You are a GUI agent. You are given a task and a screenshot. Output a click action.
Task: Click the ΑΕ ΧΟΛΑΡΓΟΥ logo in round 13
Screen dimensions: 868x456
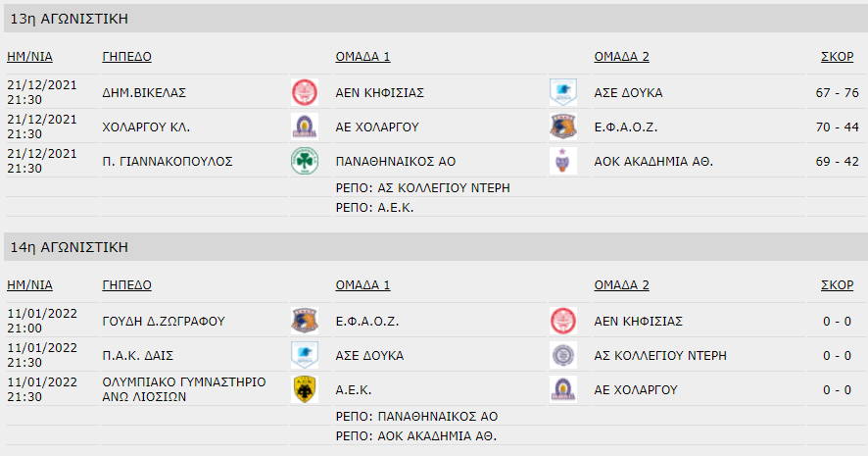tap(305, 127)
